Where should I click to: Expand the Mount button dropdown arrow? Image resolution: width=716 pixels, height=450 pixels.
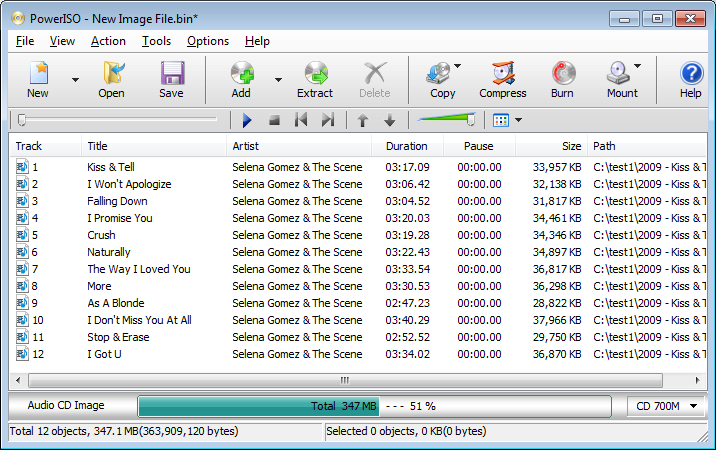pos(637,66)
